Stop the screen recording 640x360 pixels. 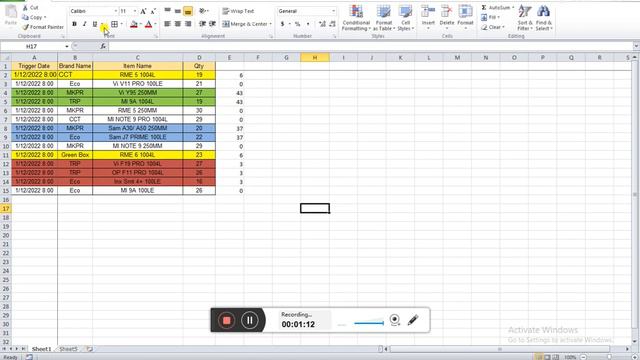pyautogui.click(x=227, y=320)
